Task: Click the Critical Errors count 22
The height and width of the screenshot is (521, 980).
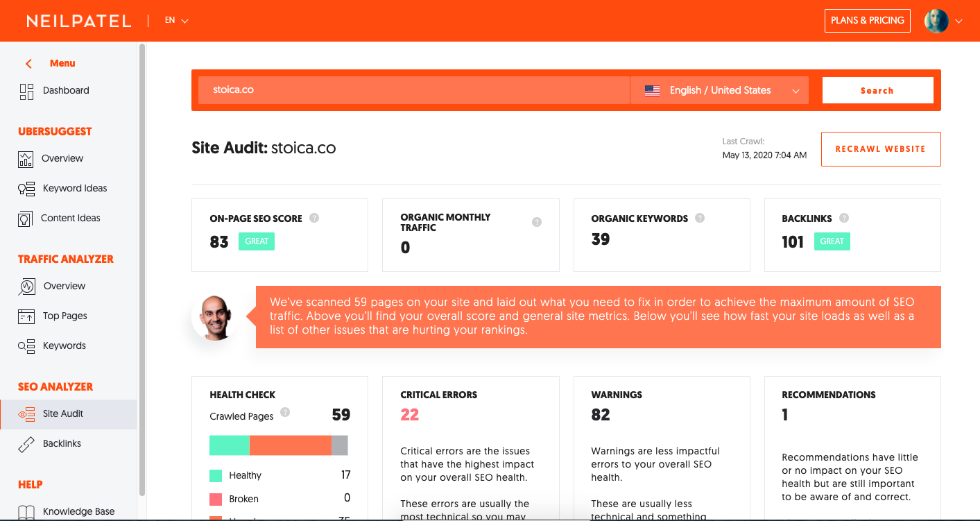Action: click(410, 415)
